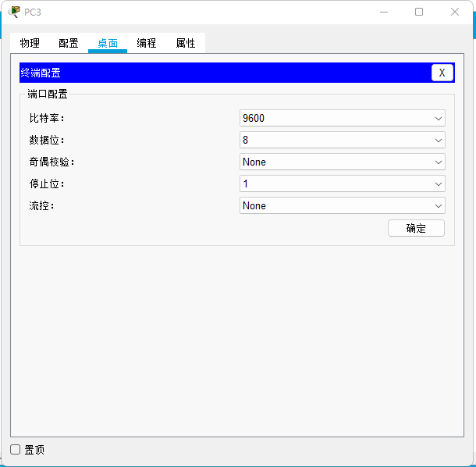
Task: Click the 数据位 label
Action: [x=47, y=140]
